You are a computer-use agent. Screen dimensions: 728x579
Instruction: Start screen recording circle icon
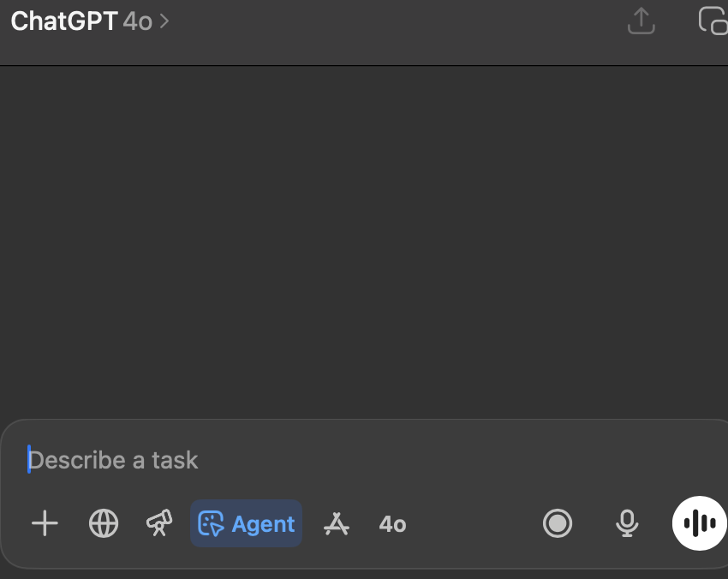[558, 523]
